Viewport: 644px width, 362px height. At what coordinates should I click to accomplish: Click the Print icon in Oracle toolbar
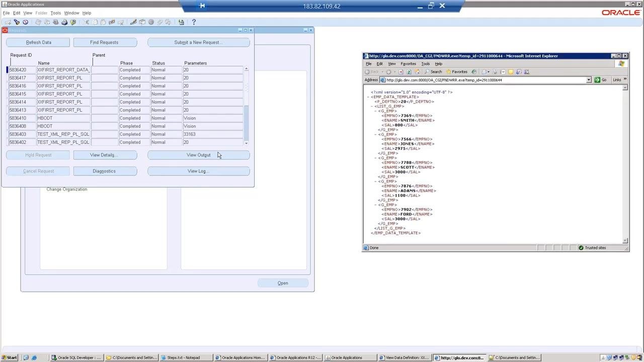click(x=64, y=22)
